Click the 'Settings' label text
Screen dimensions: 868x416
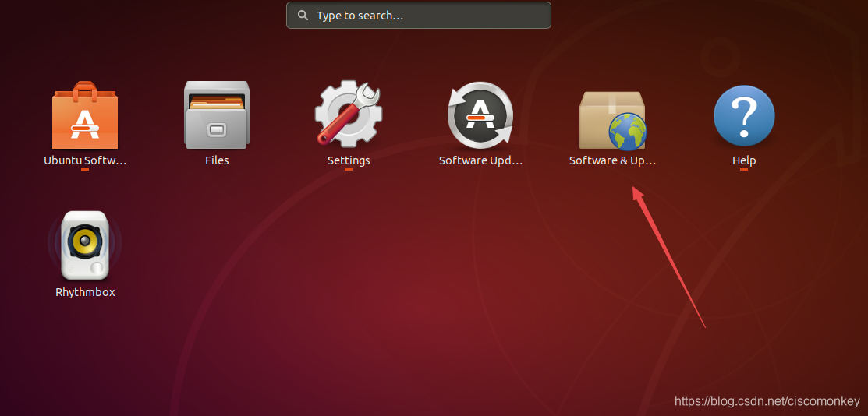coord(349,160)
